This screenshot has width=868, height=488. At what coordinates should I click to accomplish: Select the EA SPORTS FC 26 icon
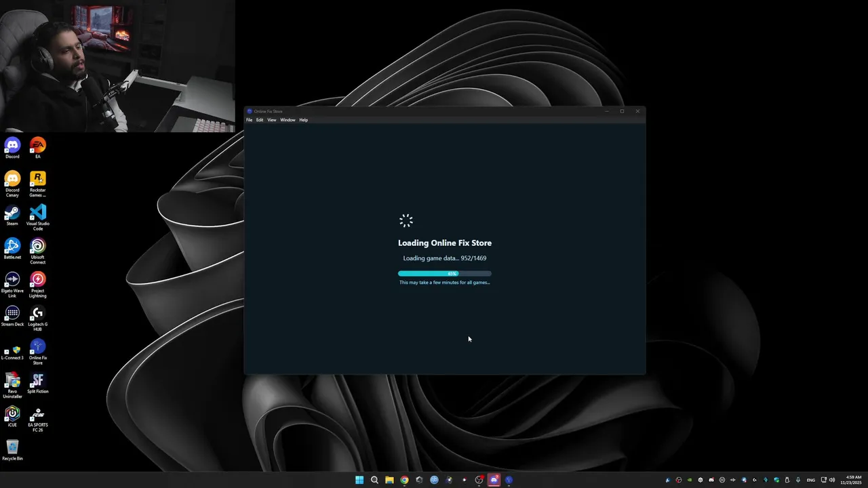[x=38, y=419]
